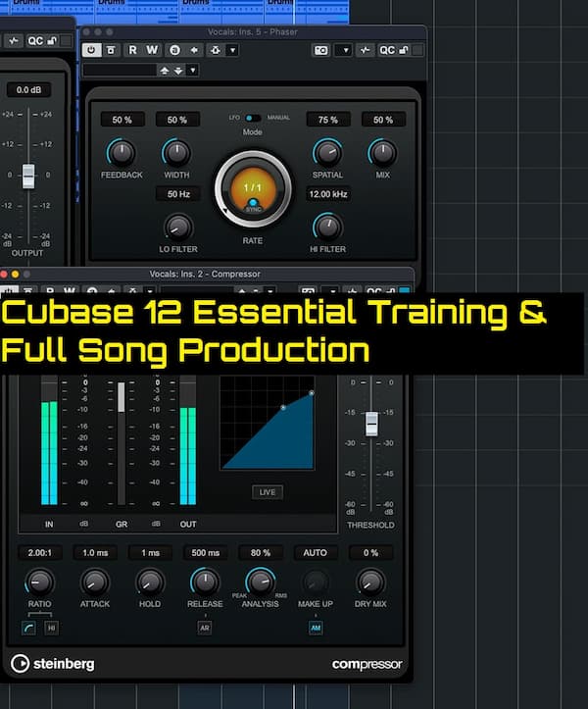The height and width of the screenshot is (709, 588).
Task: Enable Write automation in Phaser window
Action: (152, 50)
